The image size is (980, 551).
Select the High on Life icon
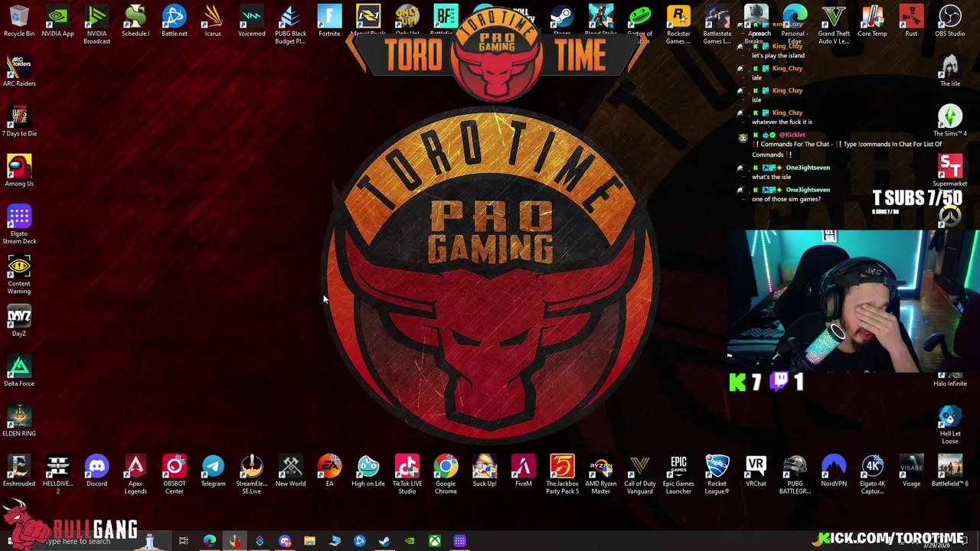tap(368, 471)
